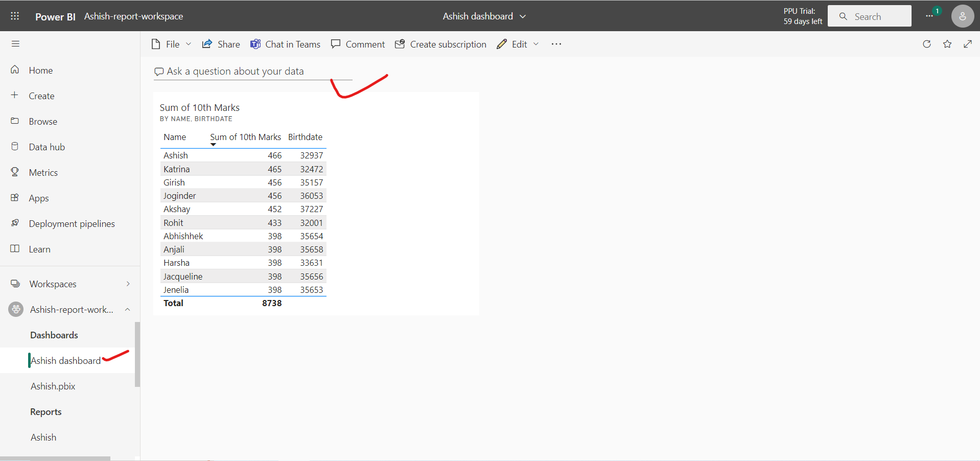
Task: Open Metrics from the navigation pane
Action: click(x=43, y=172)
